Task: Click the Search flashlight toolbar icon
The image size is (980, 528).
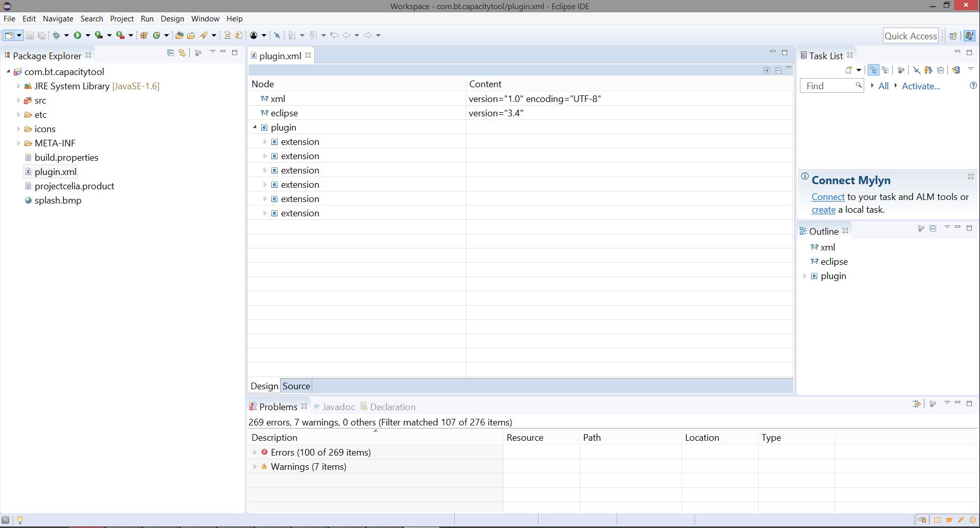Action: pyautogui.click(x=204, y=35)
